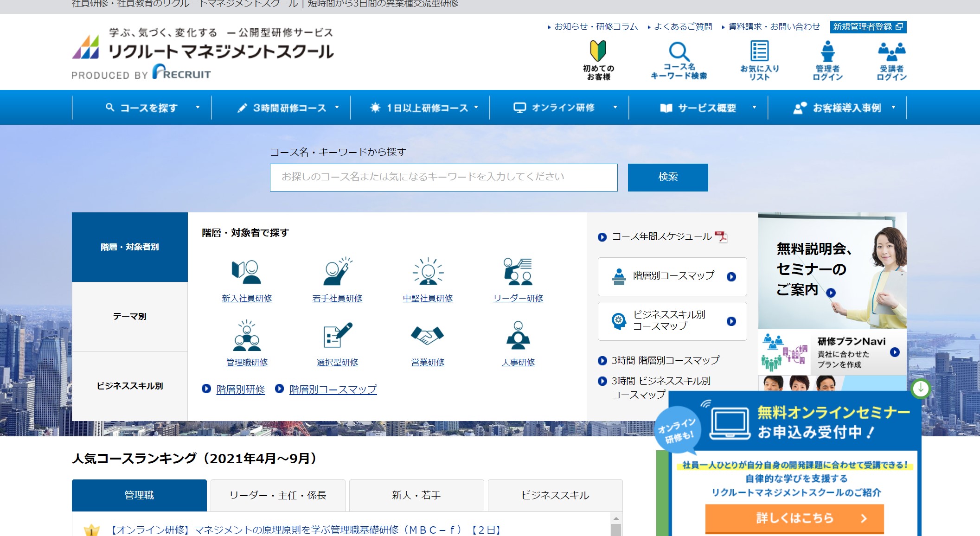Click the course keyword search field

(443, 177)
